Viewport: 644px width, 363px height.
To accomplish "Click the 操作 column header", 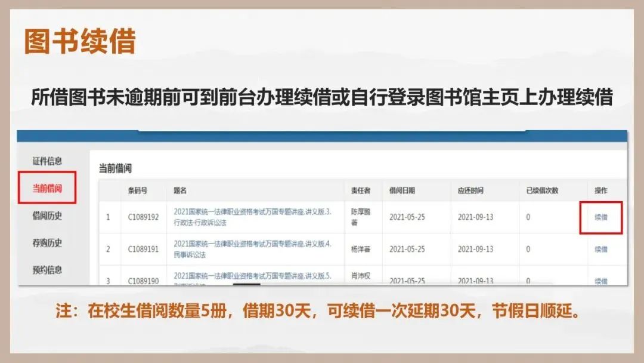I will [x=601, y=190].
